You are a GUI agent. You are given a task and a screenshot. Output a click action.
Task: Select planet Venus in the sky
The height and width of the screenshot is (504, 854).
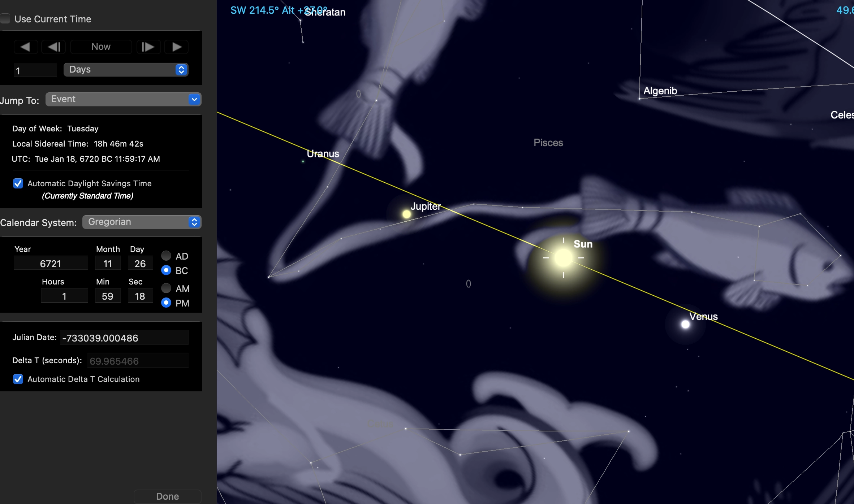tap(685, 324)
